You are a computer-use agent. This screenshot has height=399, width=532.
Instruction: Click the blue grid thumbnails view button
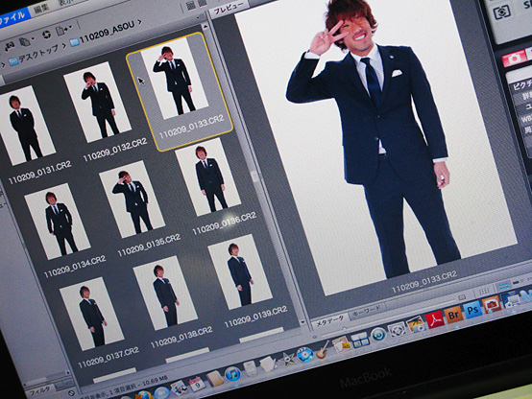pyautogui.click(x=503, y=286)
